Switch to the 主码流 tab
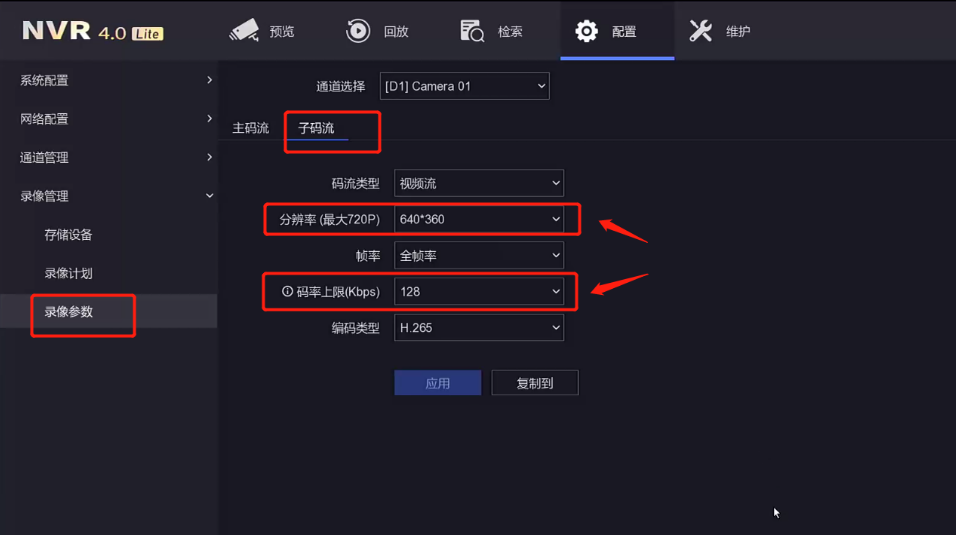Screen dimensions: 956x535 [251, 128]
